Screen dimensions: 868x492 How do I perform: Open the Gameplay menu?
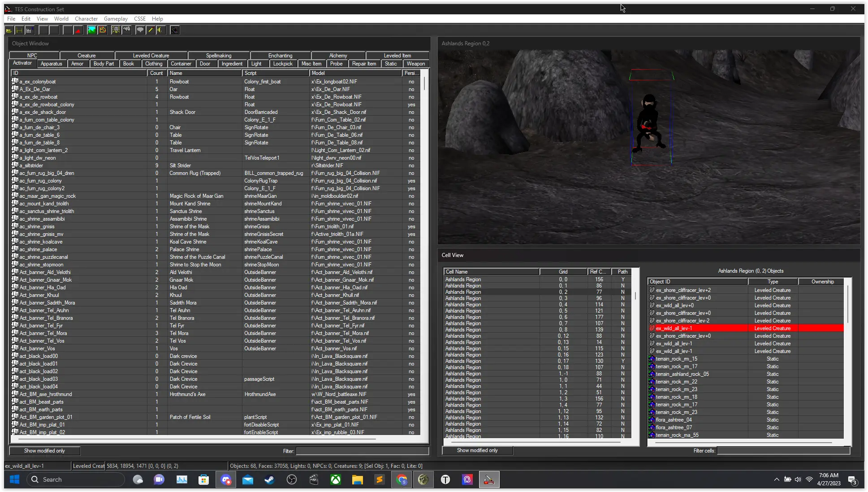click(116, 19)
